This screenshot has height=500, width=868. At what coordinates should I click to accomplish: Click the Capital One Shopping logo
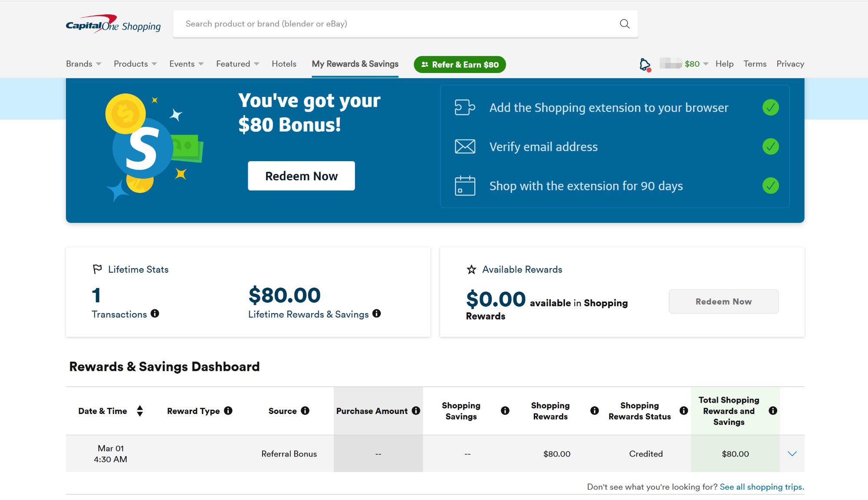click(x=113, y=25)
